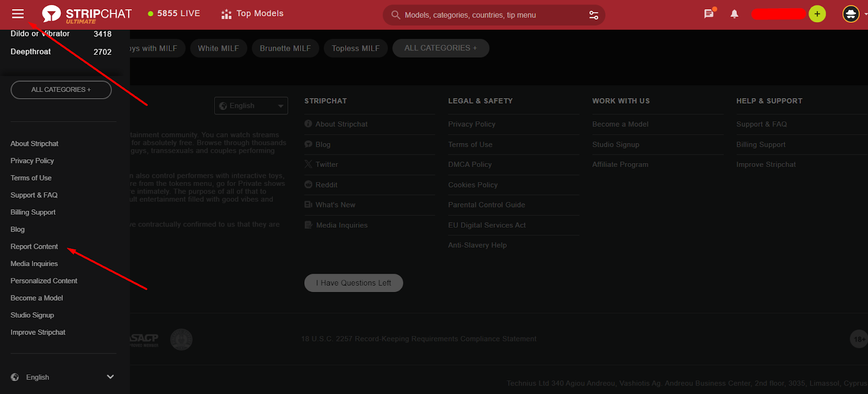The image size is (868, 394).
Task: Open footer Terms of Use link
Action: click(470, 145)
